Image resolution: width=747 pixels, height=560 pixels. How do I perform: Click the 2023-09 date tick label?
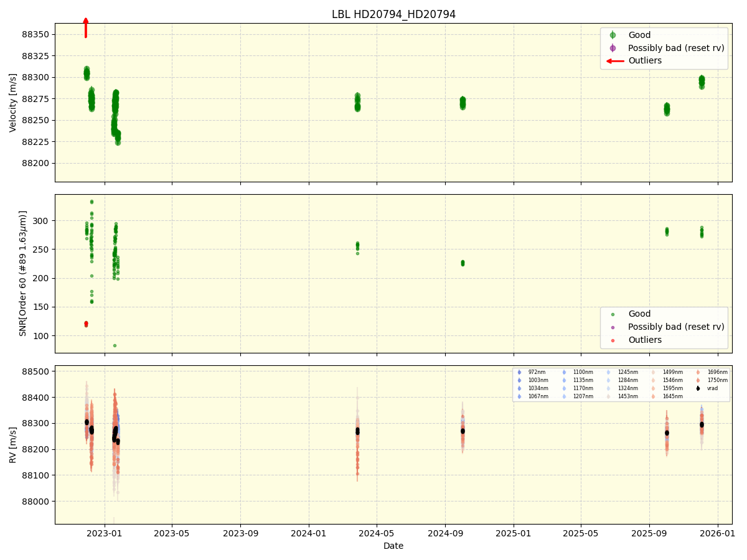click(x=240, y=533)
